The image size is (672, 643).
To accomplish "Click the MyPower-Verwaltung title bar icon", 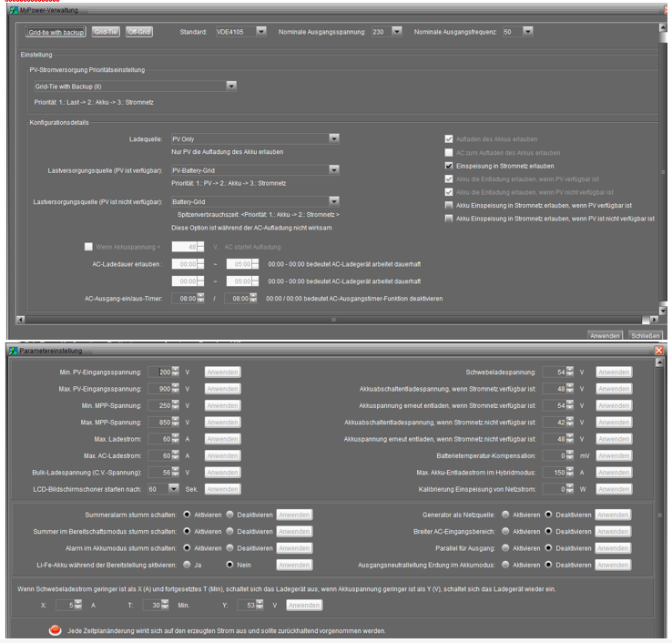I will click(12, 9).
